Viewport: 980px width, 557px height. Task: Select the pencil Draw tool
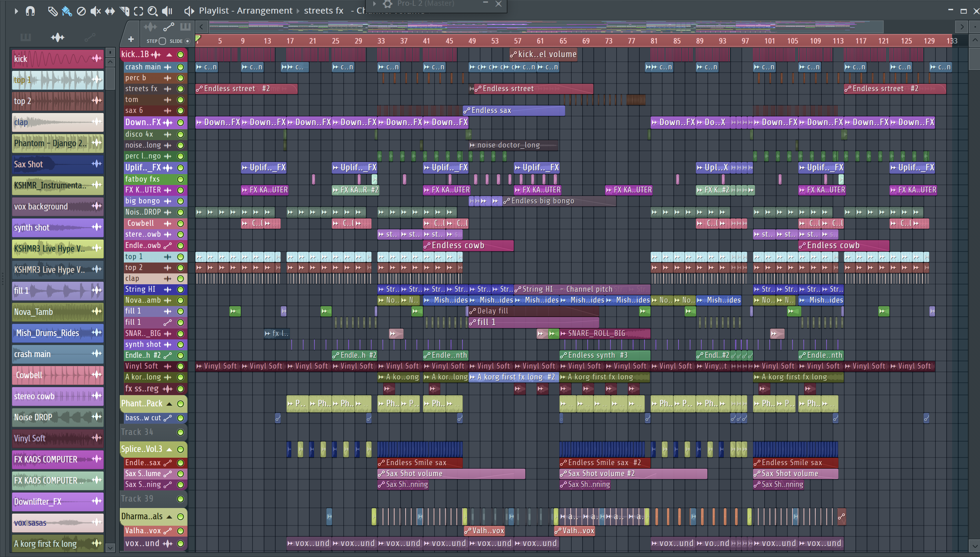coord(52,11)
